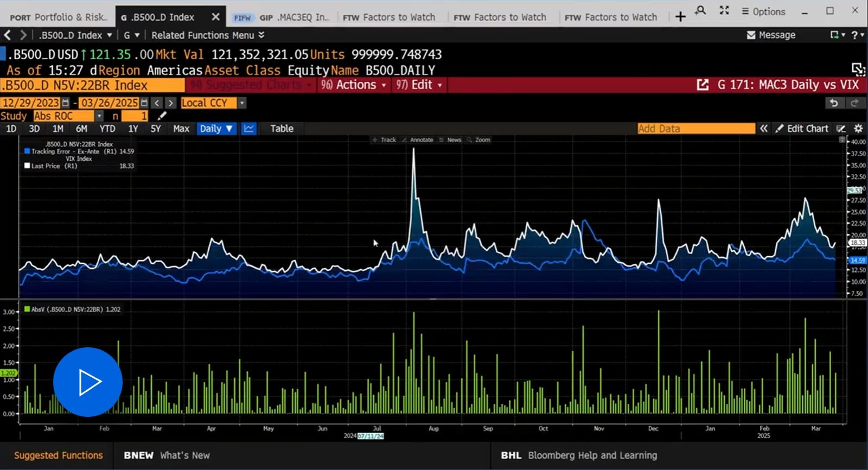868x470 pixels.
Task: Click the undo arrow button
Action: 834,103
